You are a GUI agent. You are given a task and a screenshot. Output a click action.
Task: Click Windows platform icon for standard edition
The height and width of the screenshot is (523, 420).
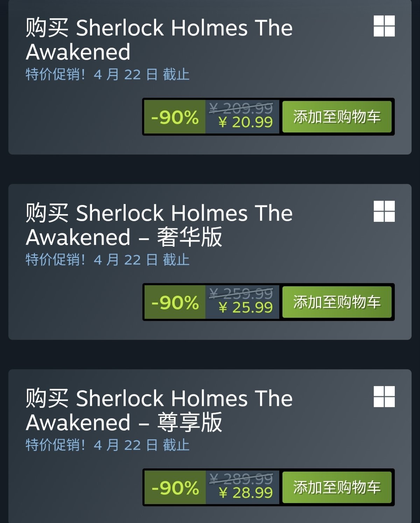click(x=384, y=26)
